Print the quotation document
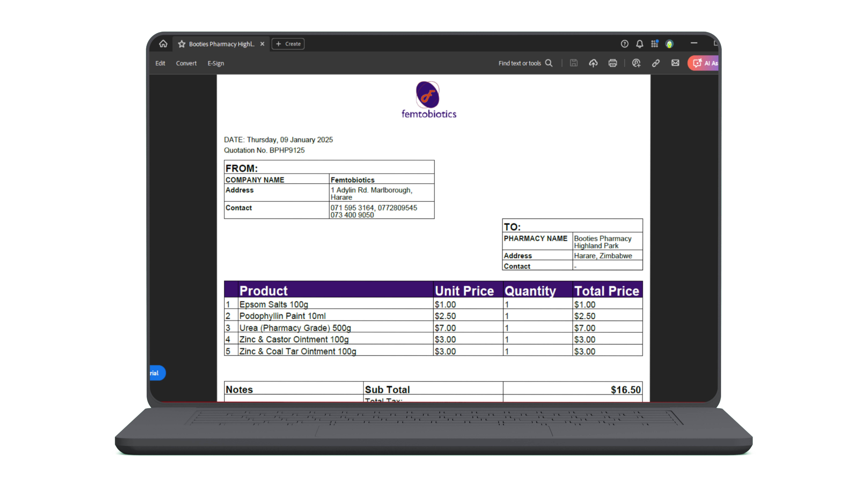This screenshot has height=488, width=868. (613, 63)
